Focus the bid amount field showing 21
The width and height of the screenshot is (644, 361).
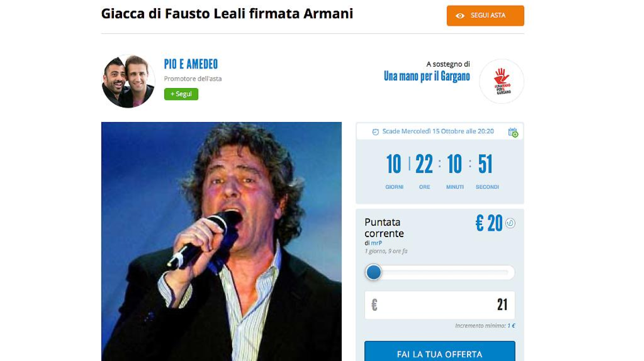click(x=440, y=305)
